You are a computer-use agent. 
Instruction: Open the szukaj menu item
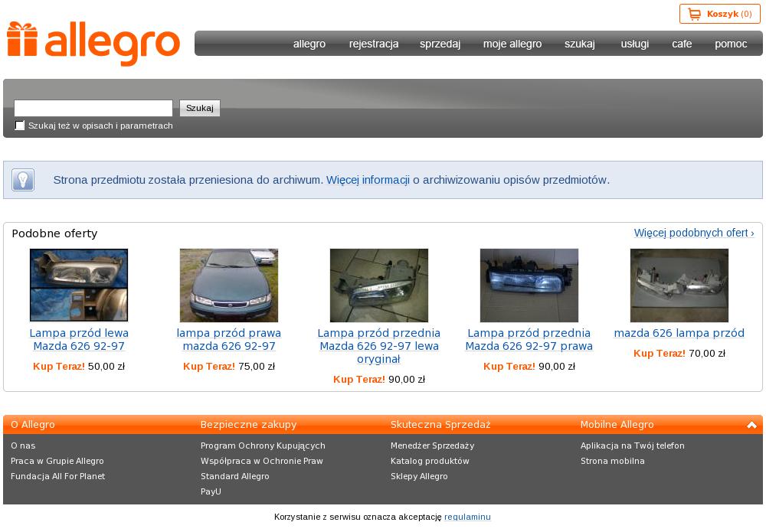pyautogui.click(x=580, y=44)
